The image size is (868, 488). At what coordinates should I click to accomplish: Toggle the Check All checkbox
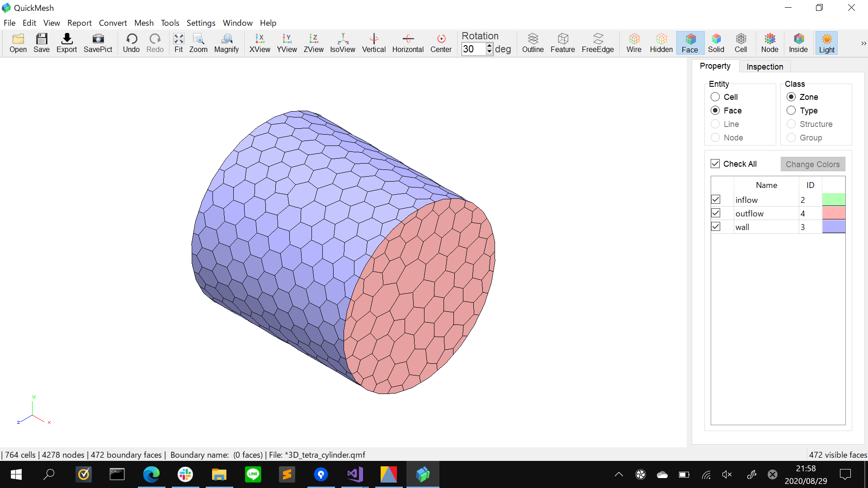pyautogui.click(x=715, y=164)
